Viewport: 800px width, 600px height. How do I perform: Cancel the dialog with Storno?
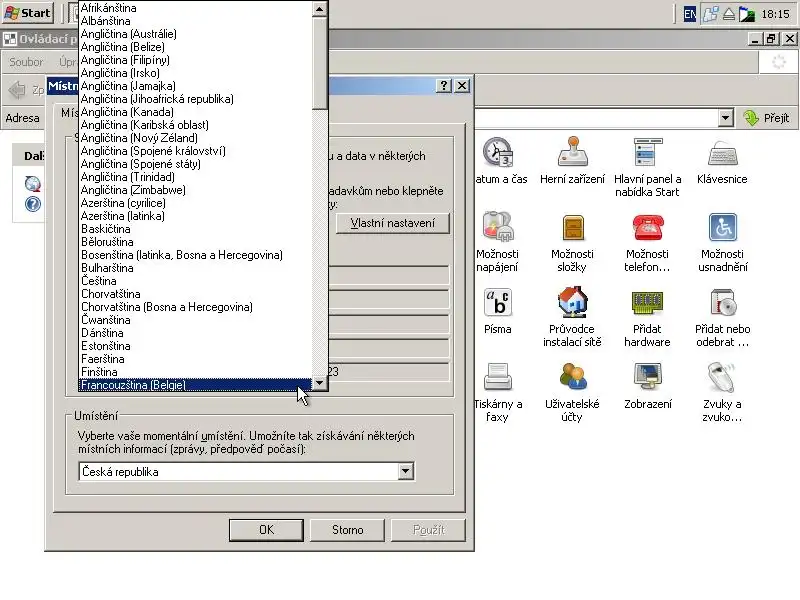pos(347,530)
